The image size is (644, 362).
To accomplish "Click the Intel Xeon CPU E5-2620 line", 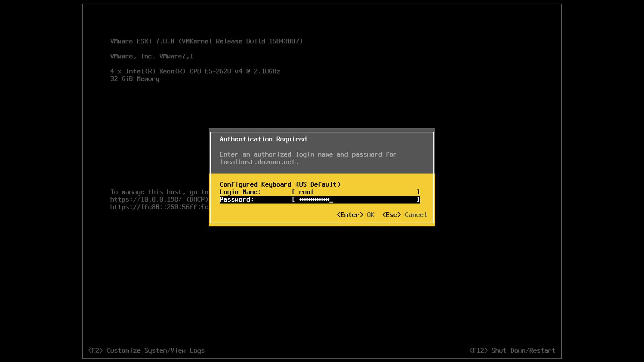I will [195, 71].
